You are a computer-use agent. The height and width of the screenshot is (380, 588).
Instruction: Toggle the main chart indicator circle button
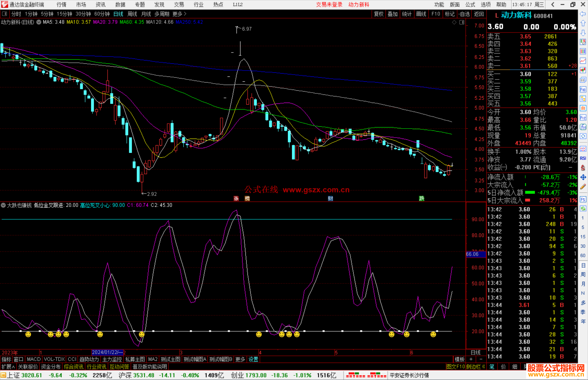click(39, 22)
